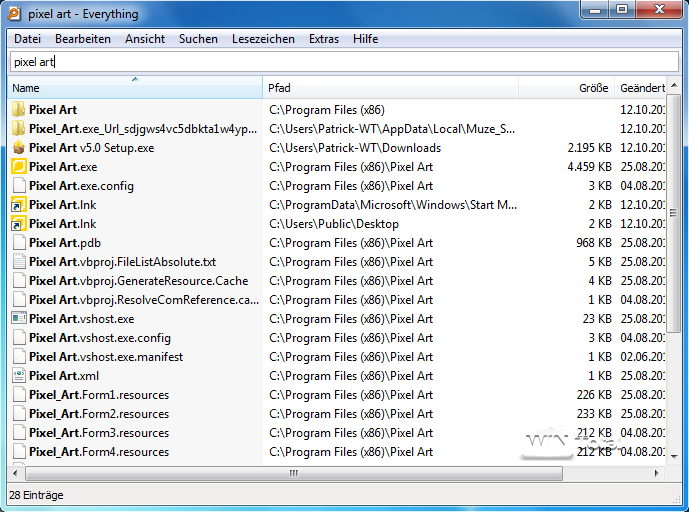The image size is (689, 512).
Task: Click the vertical scrollbar up arrow
Action: point(674,85)
